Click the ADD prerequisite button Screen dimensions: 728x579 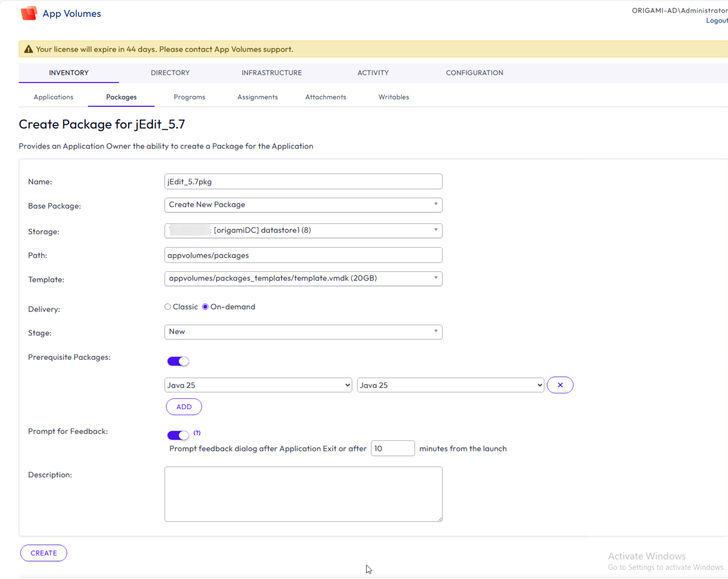[x=184, y=407]
